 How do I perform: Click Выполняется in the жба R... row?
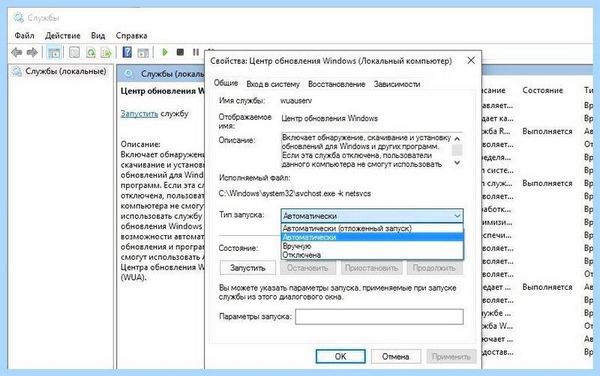tap(547, 131)
